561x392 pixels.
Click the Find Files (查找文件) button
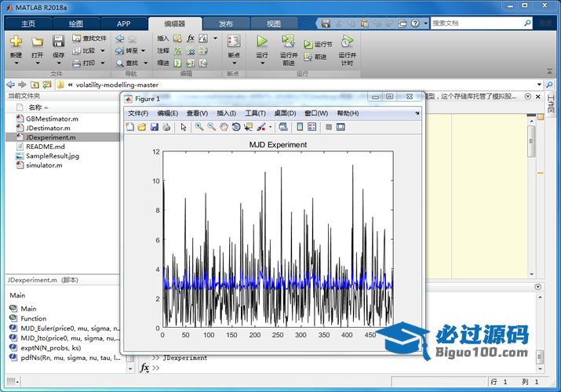tap(89, 38)
